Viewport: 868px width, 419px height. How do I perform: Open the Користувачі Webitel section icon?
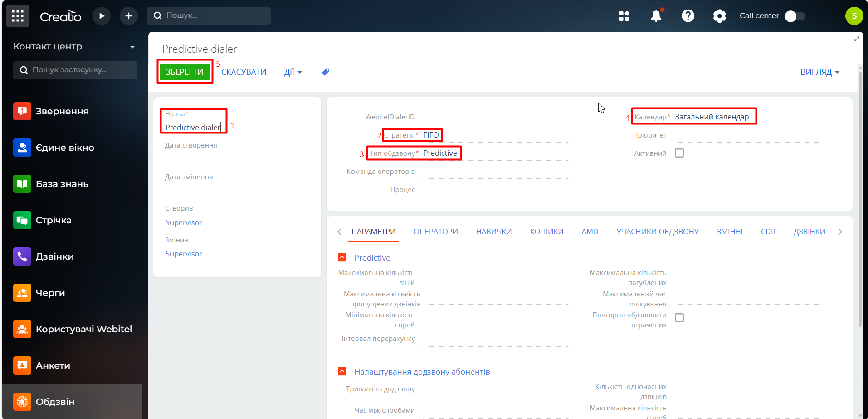pos(22,329)
